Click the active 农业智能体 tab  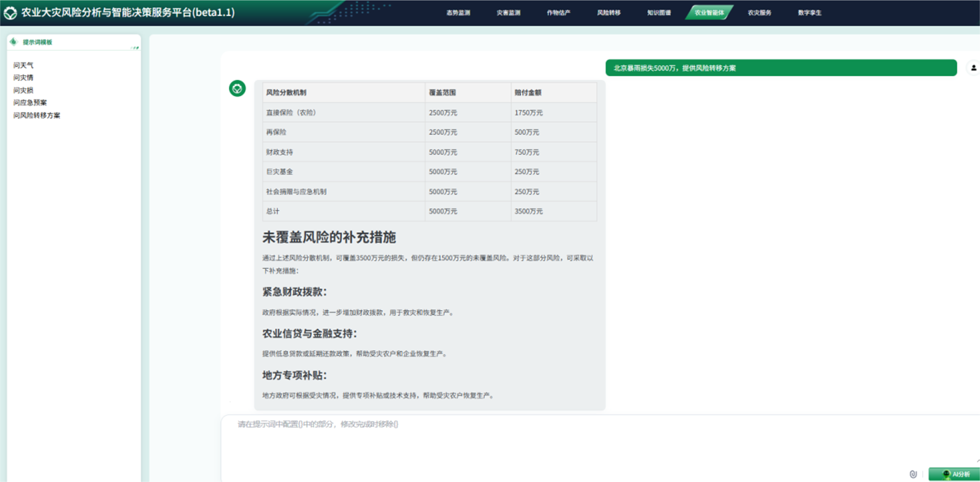(709, 13)
